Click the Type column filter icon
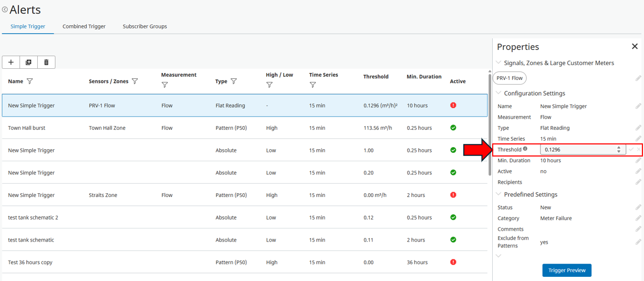 click(x=234, y=81)
